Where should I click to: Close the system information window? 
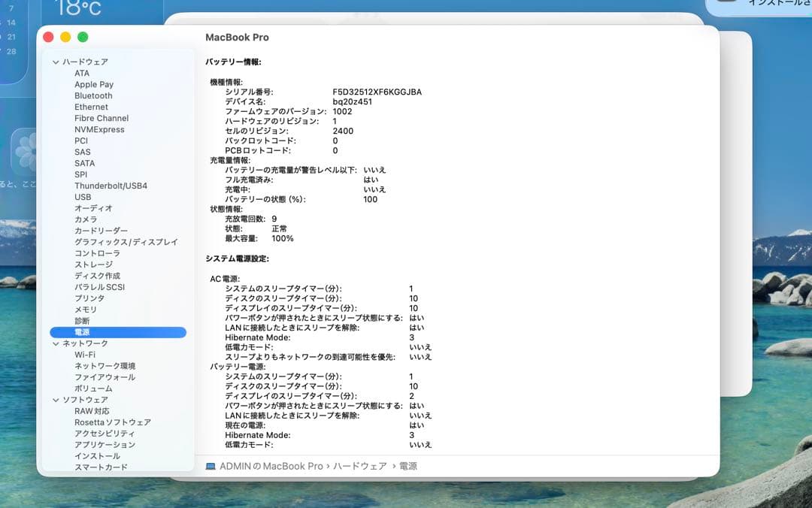pyautogui.click(x=48, y=38)
